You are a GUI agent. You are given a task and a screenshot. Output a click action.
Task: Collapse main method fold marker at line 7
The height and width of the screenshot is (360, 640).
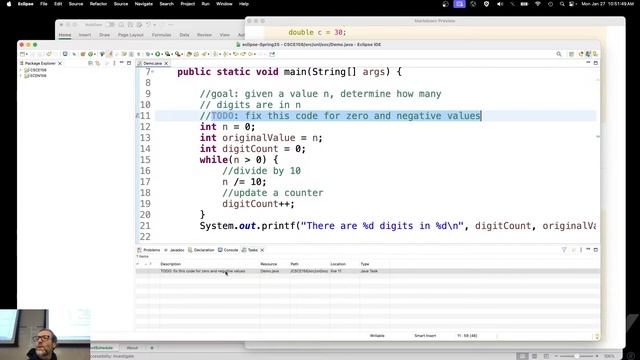tap(153, 72)
